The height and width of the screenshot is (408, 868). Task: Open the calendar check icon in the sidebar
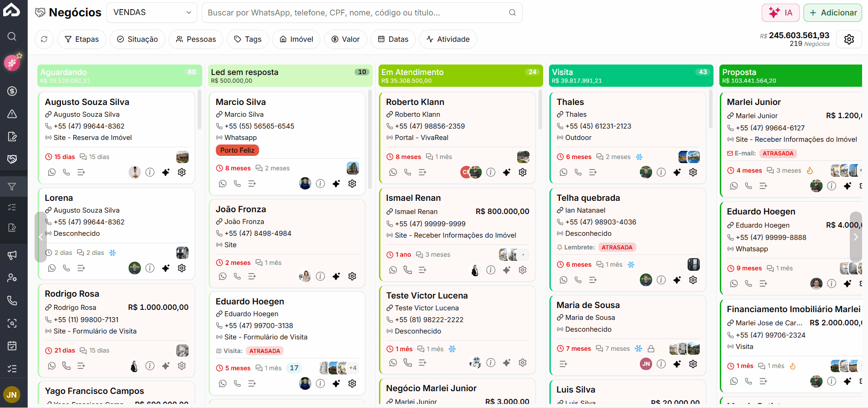click(12, 346)
